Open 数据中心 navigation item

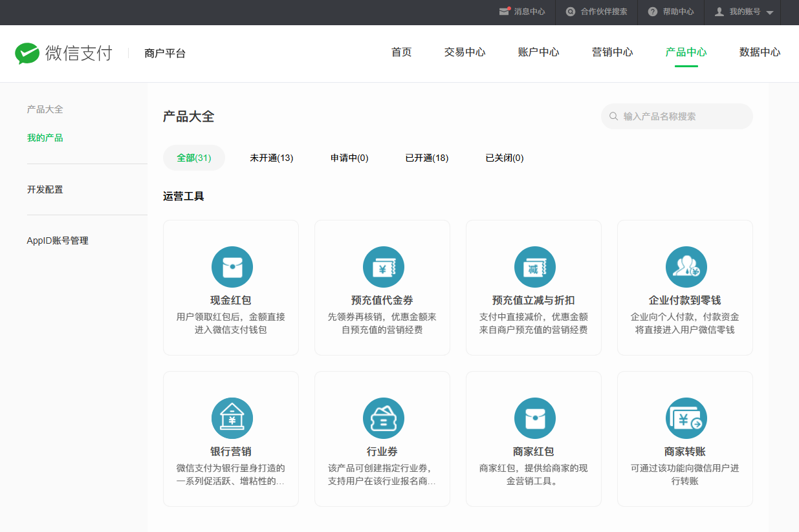tap(760, 52)
